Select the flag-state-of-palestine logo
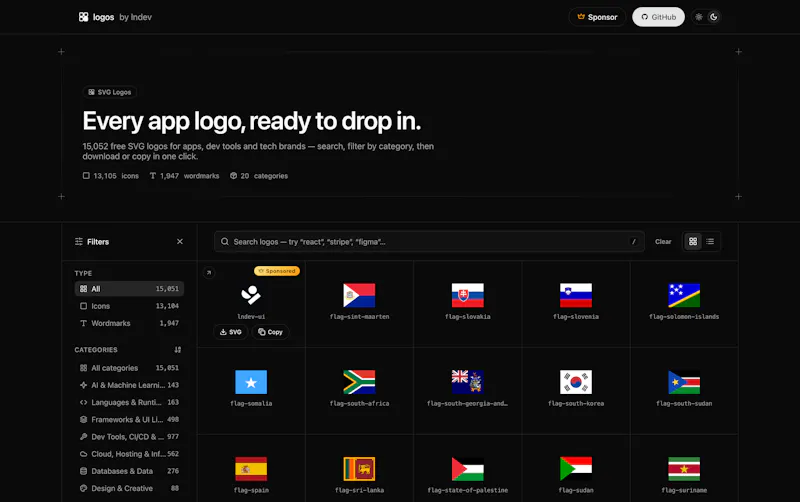The height and width of the screenshot is (502, 800). pyautogui.click(x=467, y=469)
